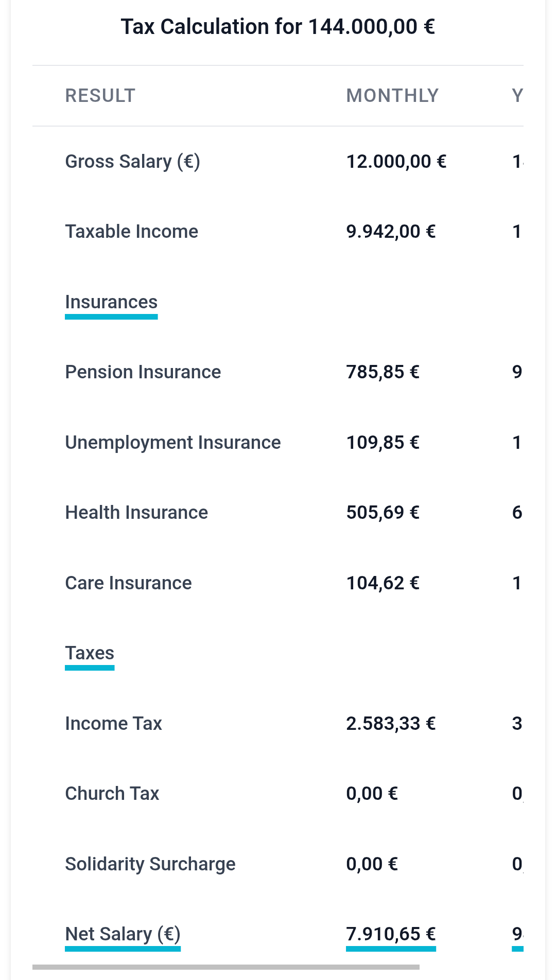Click the 7.910,65 € net salary value
The width and height of the screenshot is (556, 980).
click(x=391, y=934)
